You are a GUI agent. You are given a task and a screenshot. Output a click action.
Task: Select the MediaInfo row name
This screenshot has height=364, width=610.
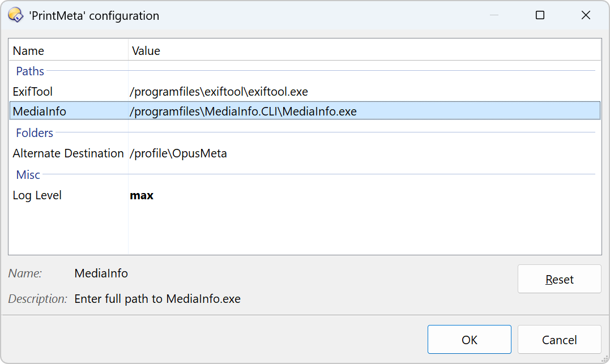40,112
